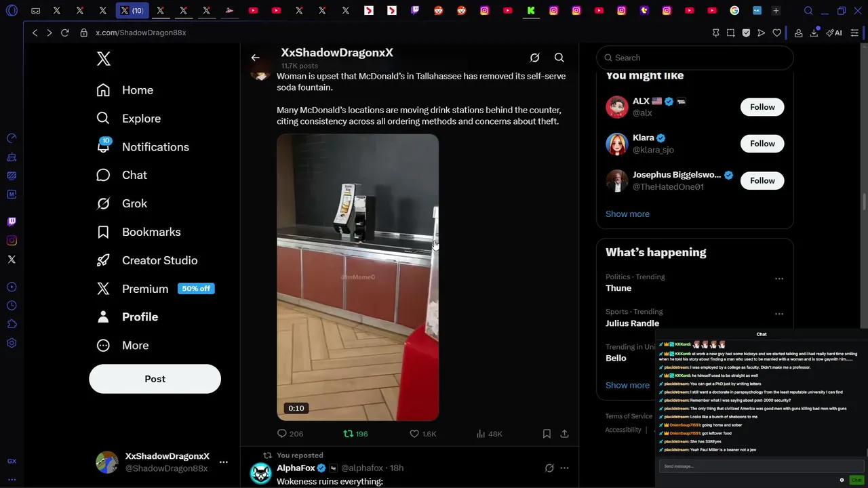Open Easy Setup menu icon
Viewport: 868px width, 488px height.
pyautogui.click(x=854, y=33)
